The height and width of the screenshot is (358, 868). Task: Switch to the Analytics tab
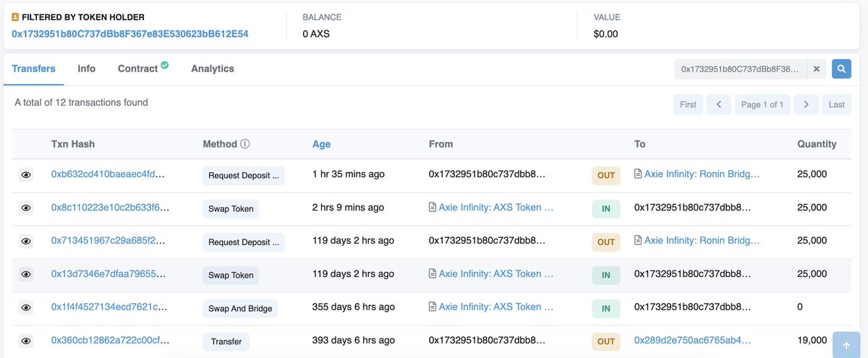(x=213, y=69)
